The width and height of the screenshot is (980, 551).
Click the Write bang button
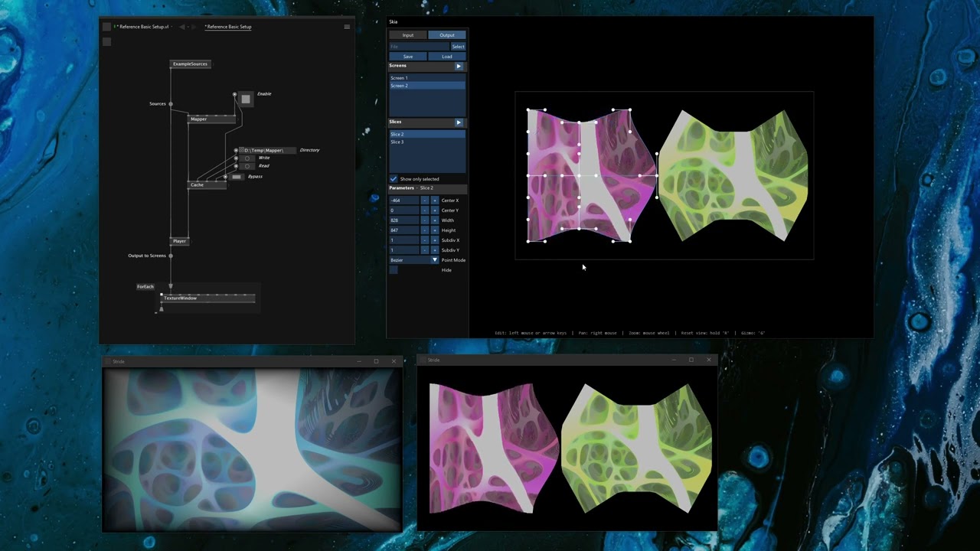click(x=247, y=158)
